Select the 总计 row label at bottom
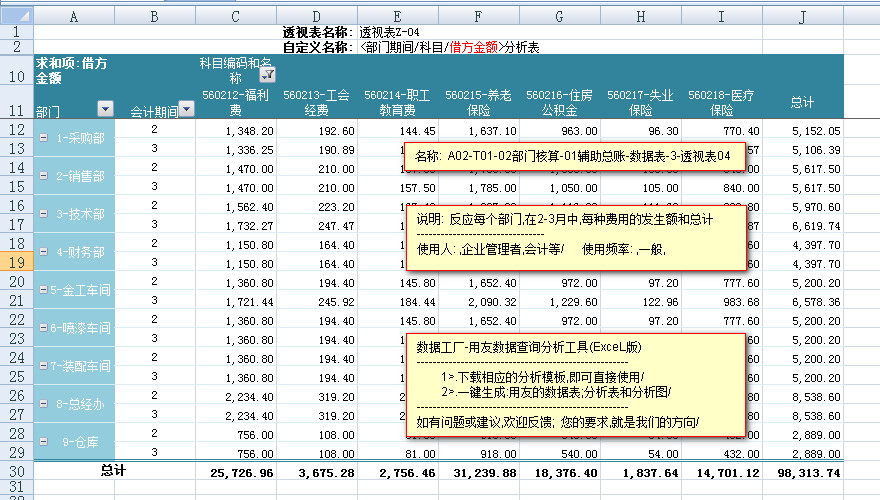Image resolution: width=880 pixels, height=500 pixels. [115, 470]
